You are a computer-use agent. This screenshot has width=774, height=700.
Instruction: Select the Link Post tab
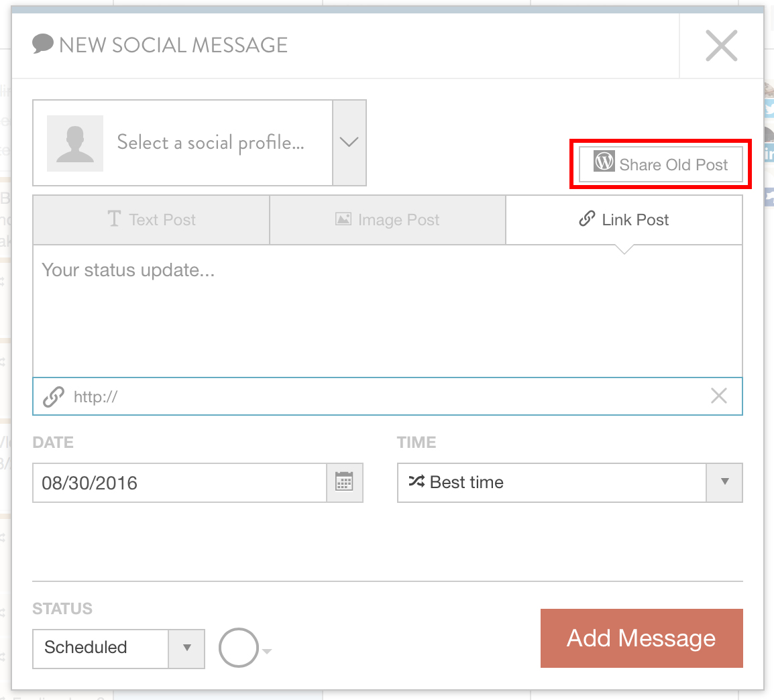pos(624,220)
